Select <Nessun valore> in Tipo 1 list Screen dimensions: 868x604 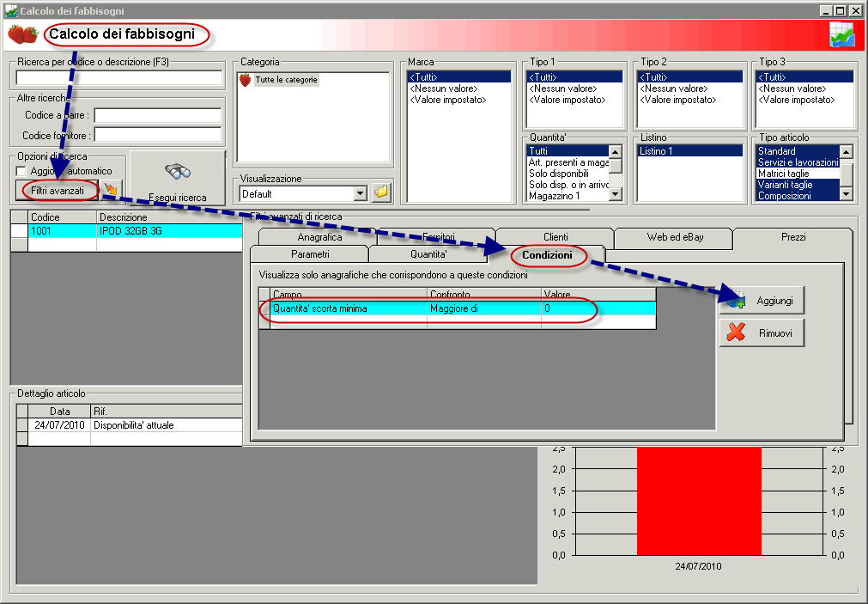(574, 88)
